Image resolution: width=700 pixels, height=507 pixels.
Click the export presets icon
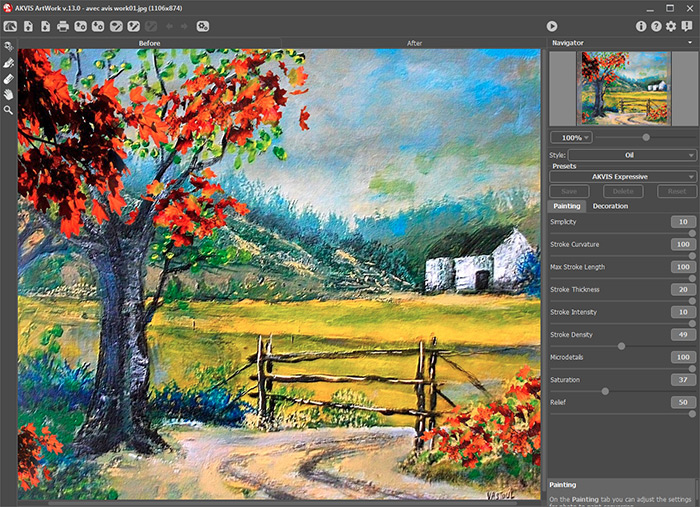98,26
